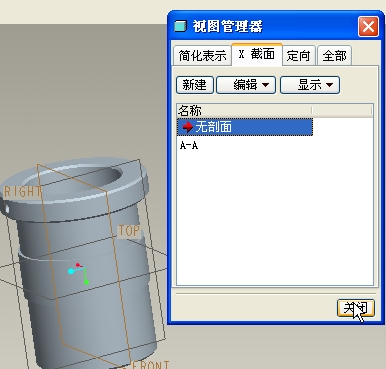Select the FRONT datum plane label
Screen dimensions: 386x369
pyautogui.click(x=151, y=365)
